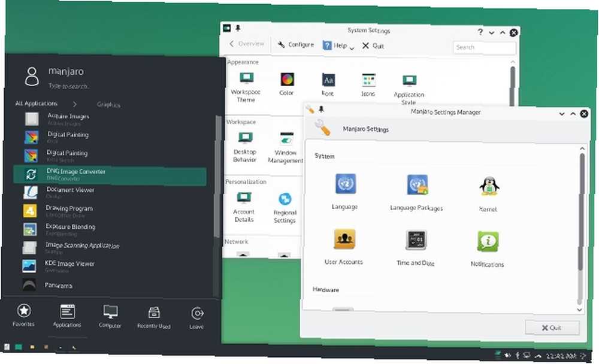
Task: Click Search field in System Settings
Action: pos(485,47)
